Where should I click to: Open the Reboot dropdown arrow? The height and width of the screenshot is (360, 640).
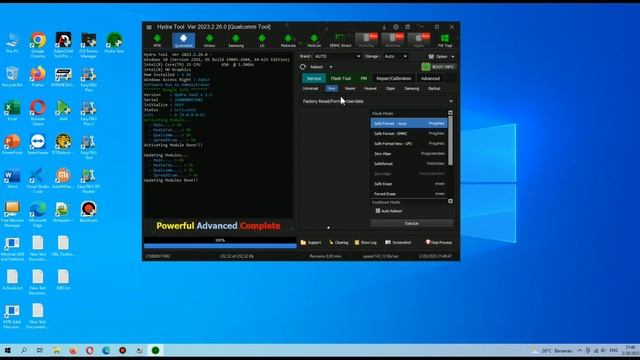point(331,67)
